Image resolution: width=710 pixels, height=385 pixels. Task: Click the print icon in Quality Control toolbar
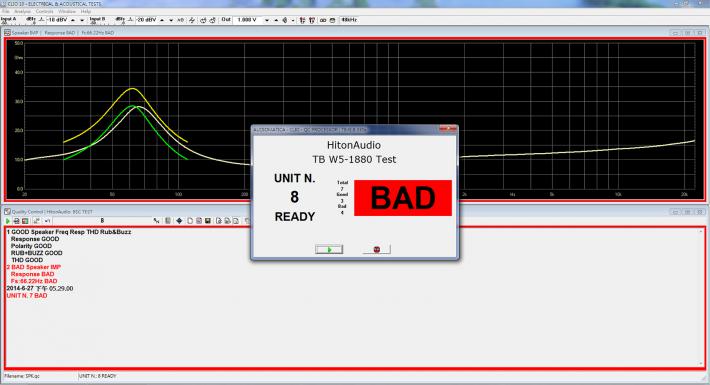(16, 221)
